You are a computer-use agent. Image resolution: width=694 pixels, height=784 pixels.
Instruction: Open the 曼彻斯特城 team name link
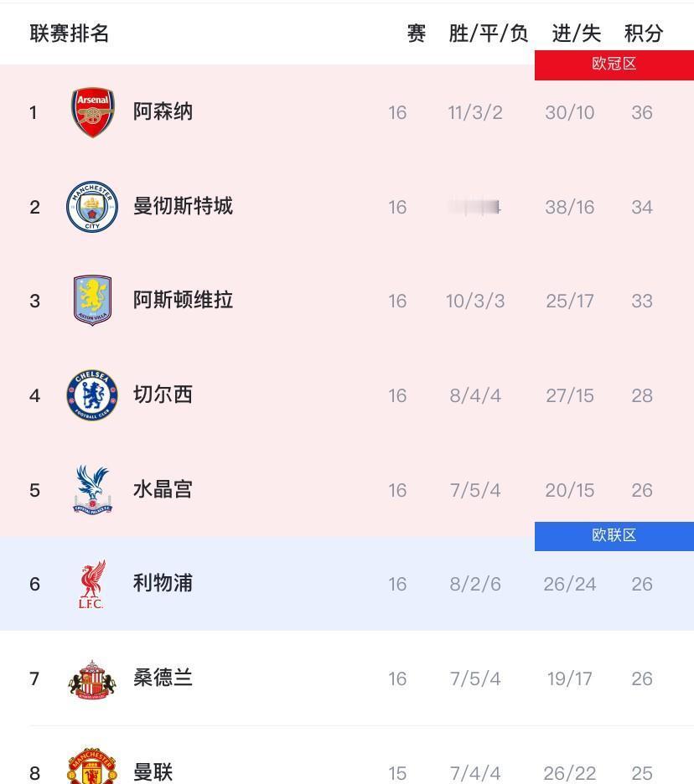coord(183,206)
